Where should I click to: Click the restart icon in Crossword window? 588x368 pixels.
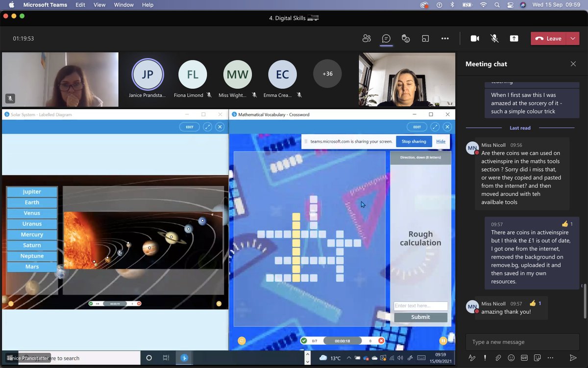coord(242,341)
